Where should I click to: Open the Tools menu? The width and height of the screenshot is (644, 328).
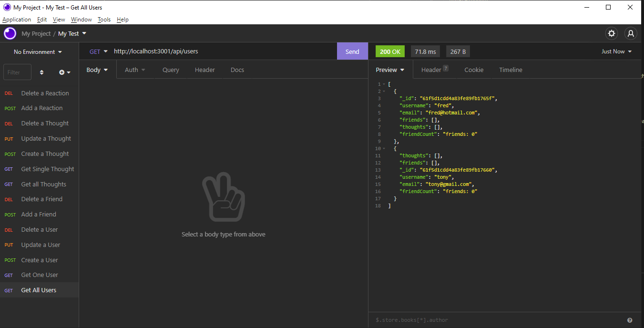[x=104, y=20]
